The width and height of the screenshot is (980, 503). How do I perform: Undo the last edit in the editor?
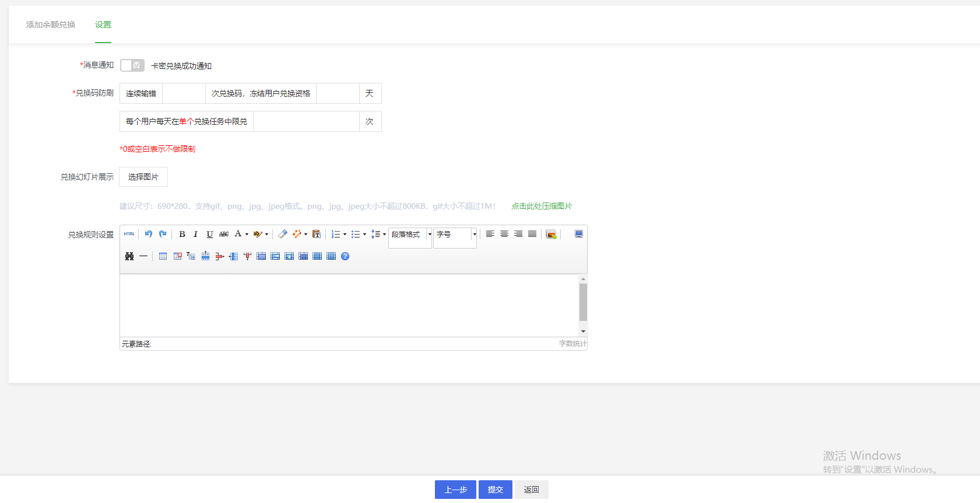point(149,234)
